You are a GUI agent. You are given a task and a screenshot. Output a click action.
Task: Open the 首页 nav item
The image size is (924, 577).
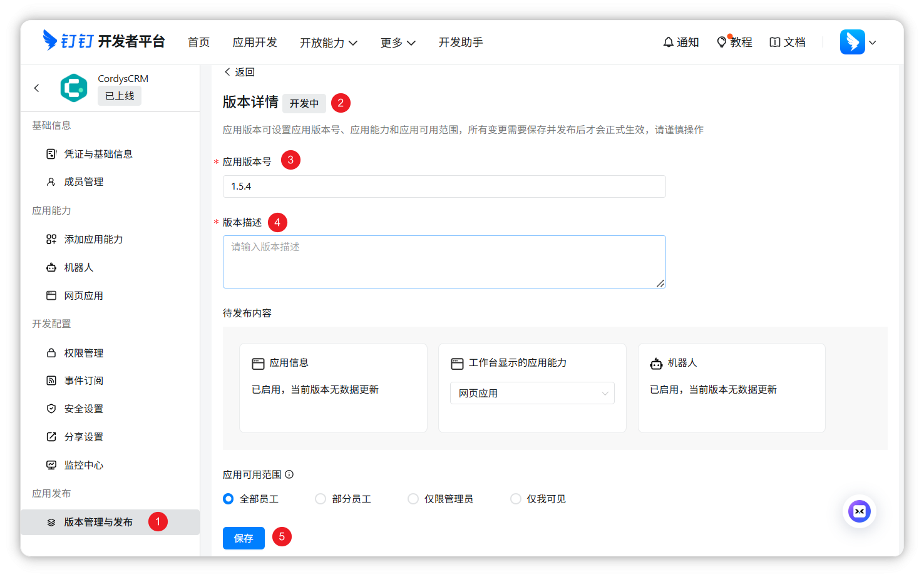click(199, 42)
